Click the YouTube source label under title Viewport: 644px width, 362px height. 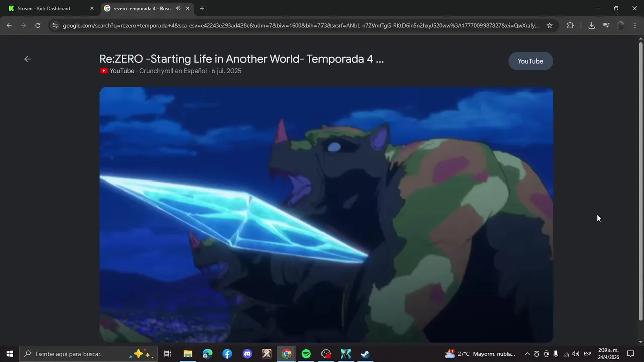pos(117,71)
